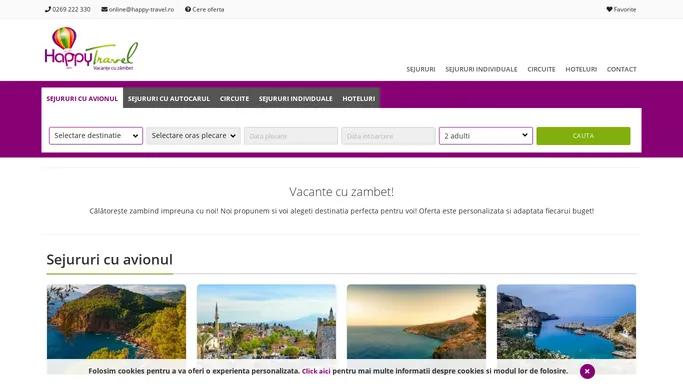The height and width of the screenshot is (384, 683).
Task: Open the Favorite link text
Action: (625, 9)
